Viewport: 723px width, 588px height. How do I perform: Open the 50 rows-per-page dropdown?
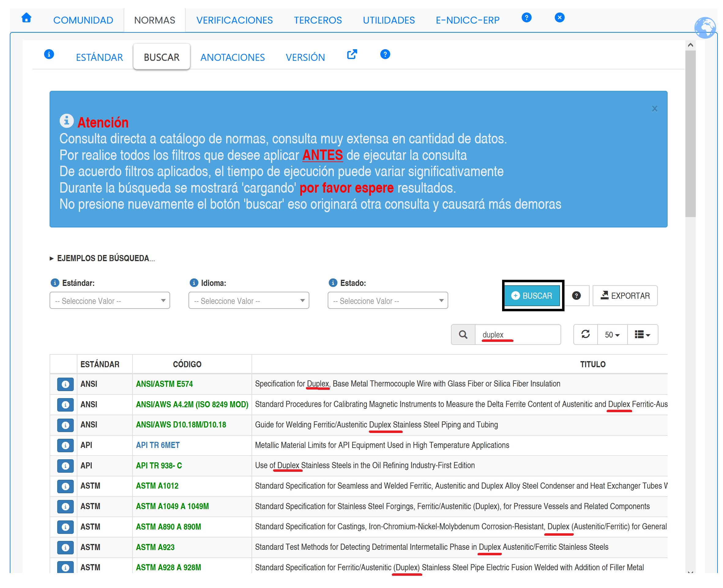pos(612,335)
